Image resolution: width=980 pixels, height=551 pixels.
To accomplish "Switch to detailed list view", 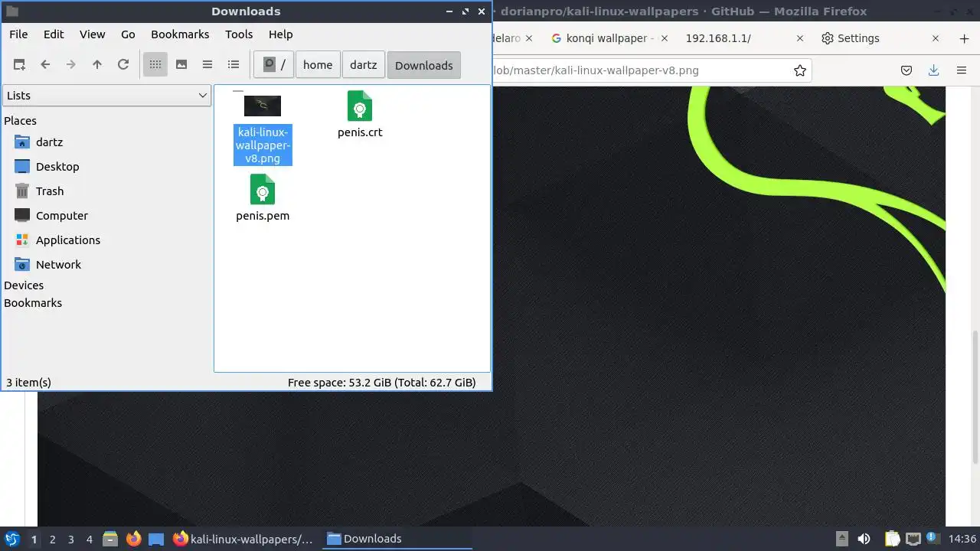I will (234, 65).
